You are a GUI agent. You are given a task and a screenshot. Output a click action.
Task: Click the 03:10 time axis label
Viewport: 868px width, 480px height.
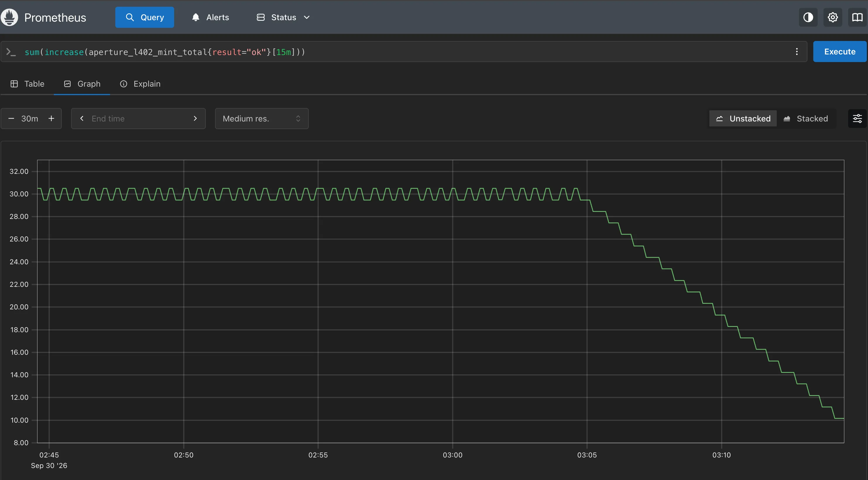click(x=721, y=455)
